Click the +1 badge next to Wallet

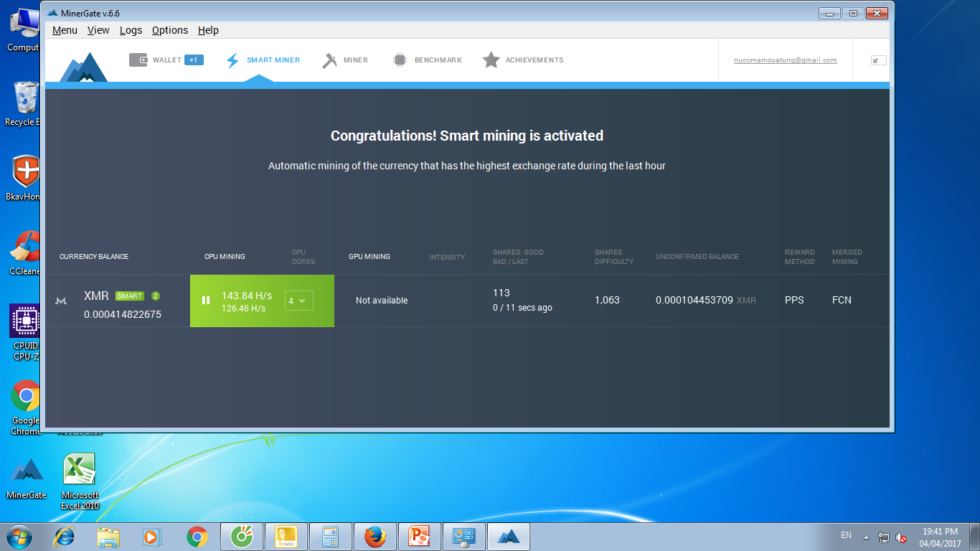tap(194, 60)
